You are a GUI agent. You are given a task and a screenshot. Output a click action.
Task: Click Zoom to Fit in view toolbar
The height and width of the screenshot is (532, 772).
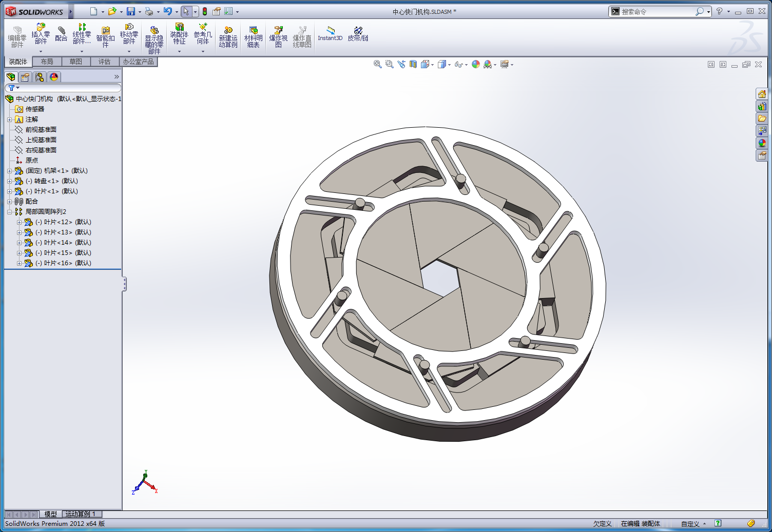pos(378,64)
